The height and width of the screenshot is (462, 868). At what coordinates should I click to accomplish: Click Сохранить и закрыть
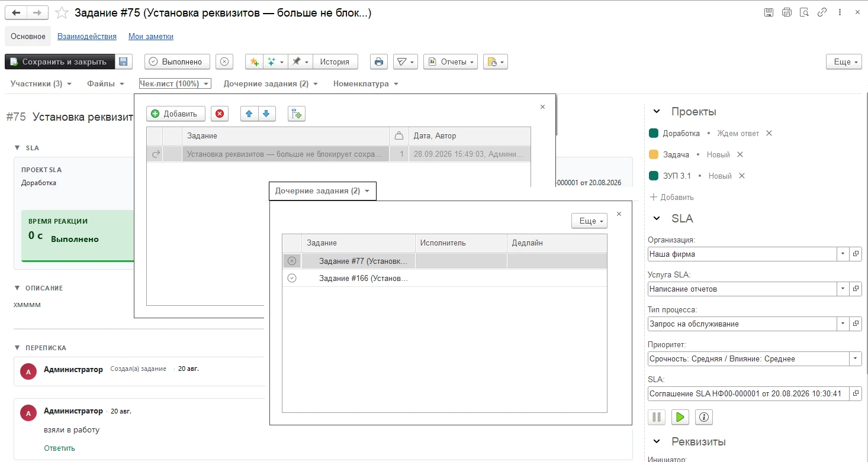60,62
